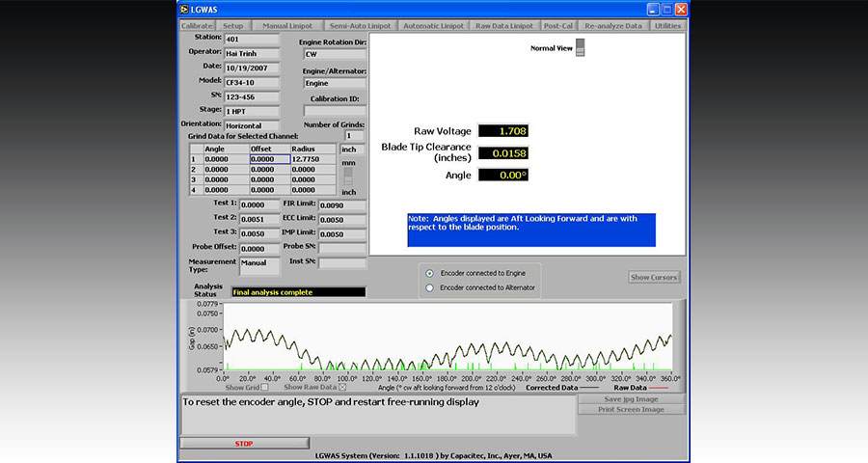
Task: Click the Print Screen Image button
Action: [x=632, y=409]
